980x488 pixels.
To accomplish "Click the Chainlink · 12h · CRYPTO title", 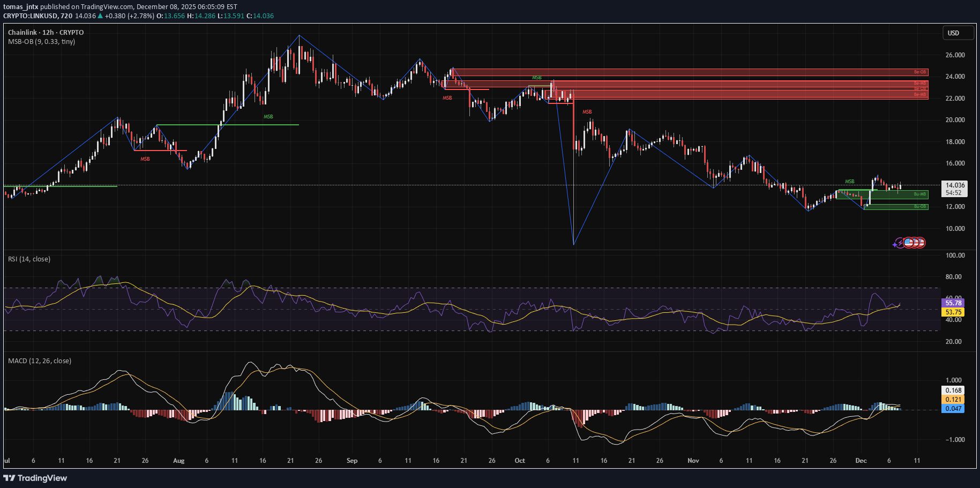I will tap(46, 33).
